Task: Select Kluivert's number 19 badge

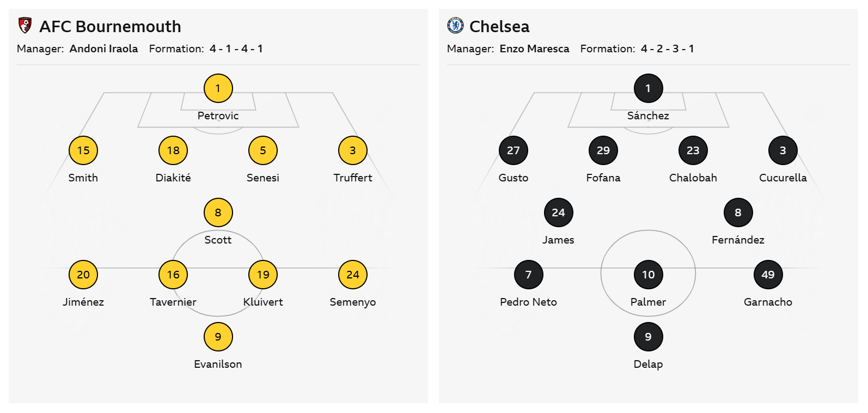Action: 262,275
